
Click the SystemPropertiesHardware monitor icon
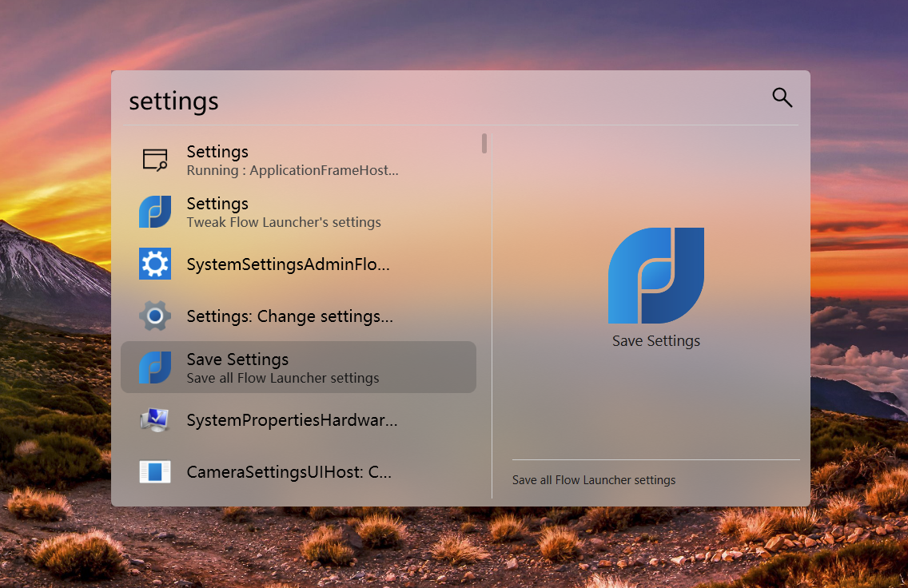click(x=154, y=419)
